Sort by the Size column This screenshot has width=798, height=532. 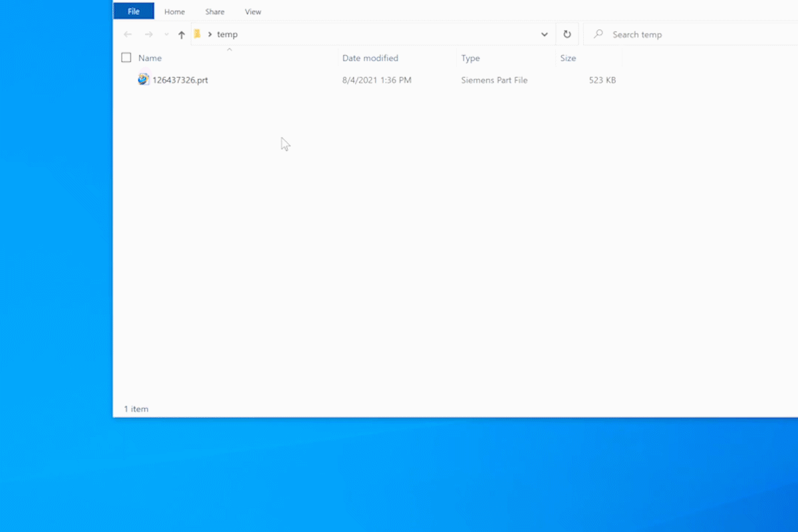tap(568, 58)
